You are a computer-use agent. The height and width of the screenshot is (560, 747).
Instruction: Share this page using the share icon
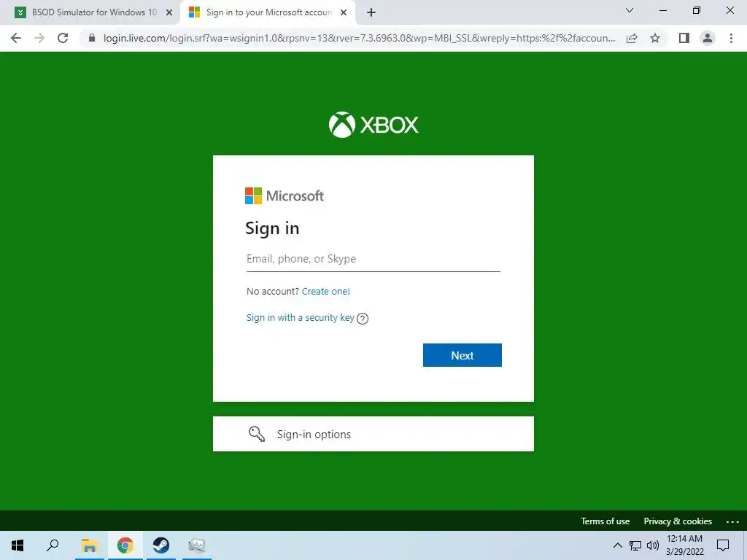[x=632, y=38]
